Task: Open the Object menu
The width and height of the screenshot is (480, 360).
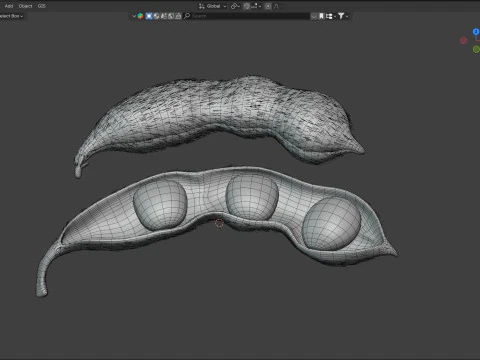Action: pyautogui.click(x=25, y=6)
